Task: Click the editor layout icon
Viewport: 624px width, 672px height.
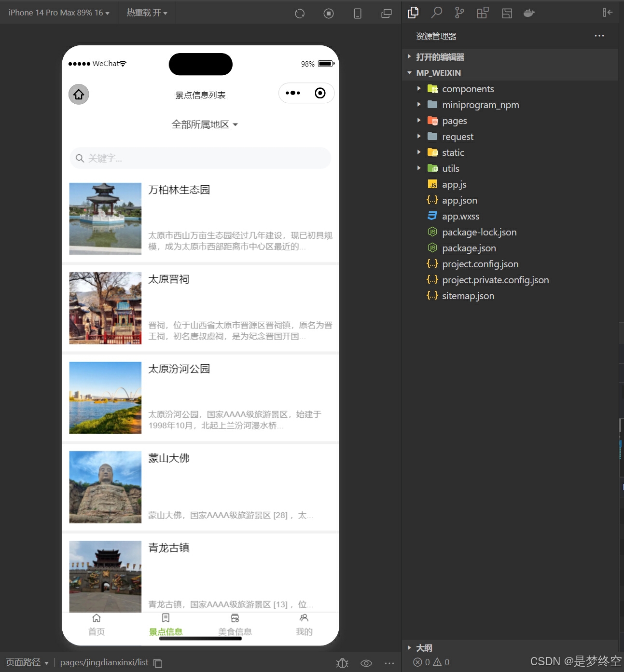Action: (507, 13)
